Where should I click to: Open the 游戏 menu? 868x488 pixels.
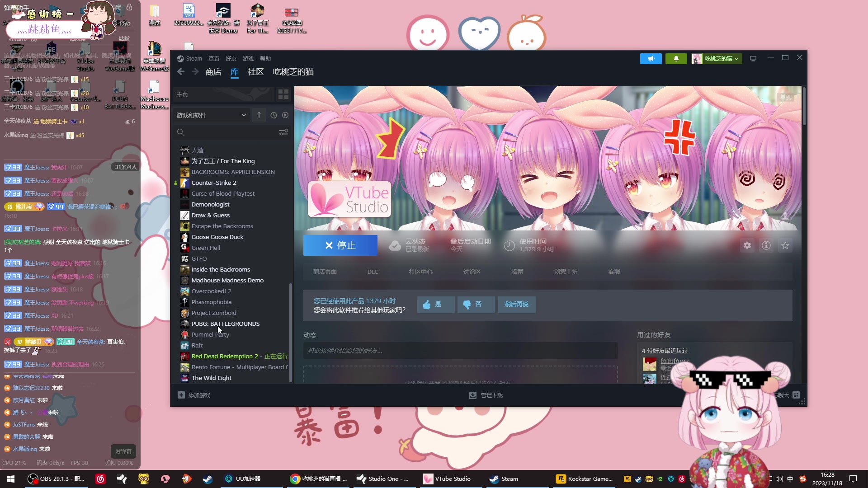[248, 59]
